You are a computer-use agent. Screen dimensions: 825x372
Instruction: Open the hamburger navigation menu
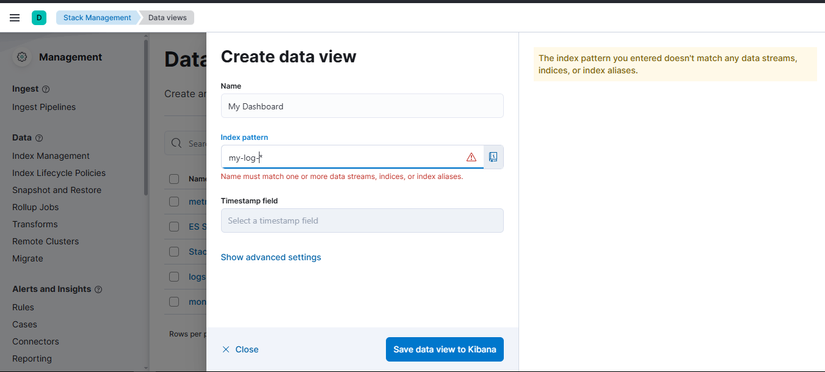click(15, 18)
